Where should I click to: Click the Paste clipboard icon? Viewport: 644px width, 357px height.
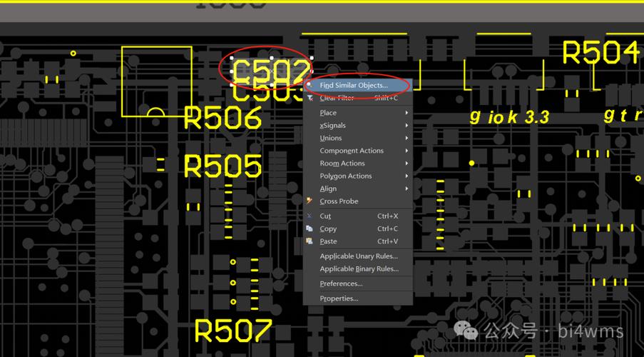click(x=310, y=241)
